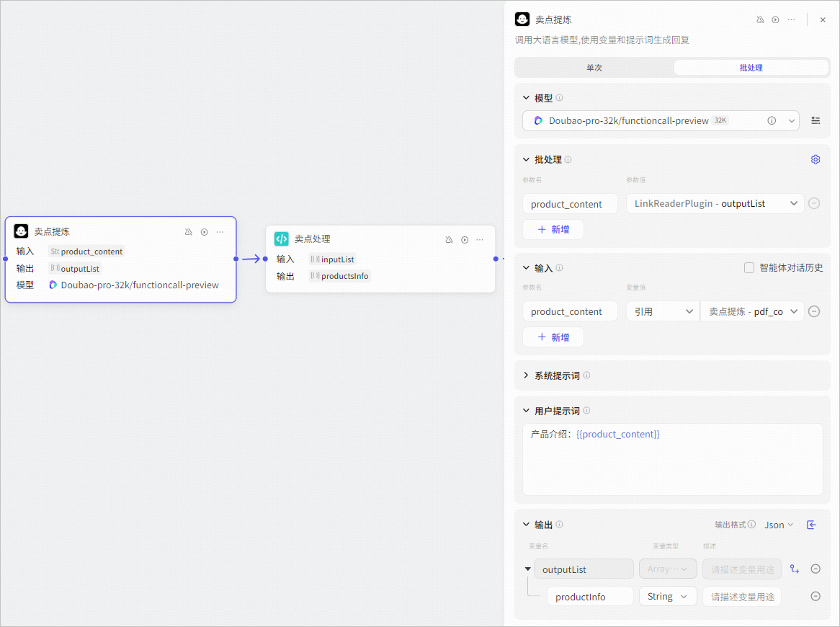840x627 pixels.
Task: Click the outputList description field
Action: 742,569
